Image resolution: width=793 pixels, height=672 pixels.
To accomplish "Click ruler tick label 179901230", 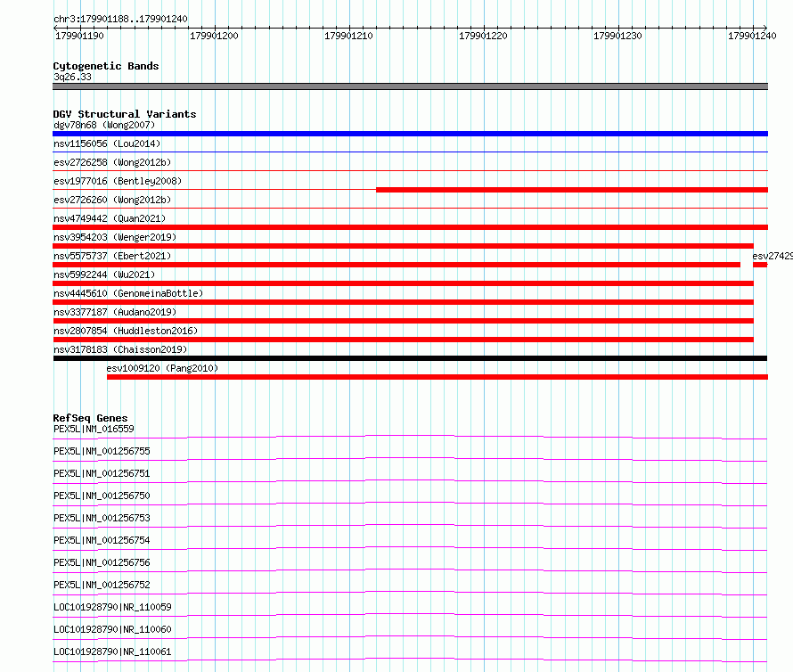I will [617, 36].
